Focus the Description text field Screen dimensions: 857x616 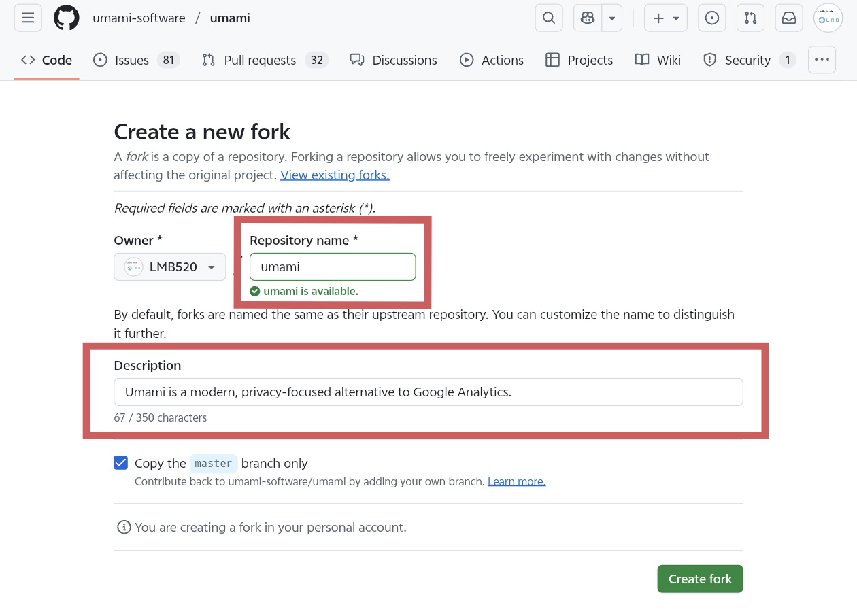point(428,392)
